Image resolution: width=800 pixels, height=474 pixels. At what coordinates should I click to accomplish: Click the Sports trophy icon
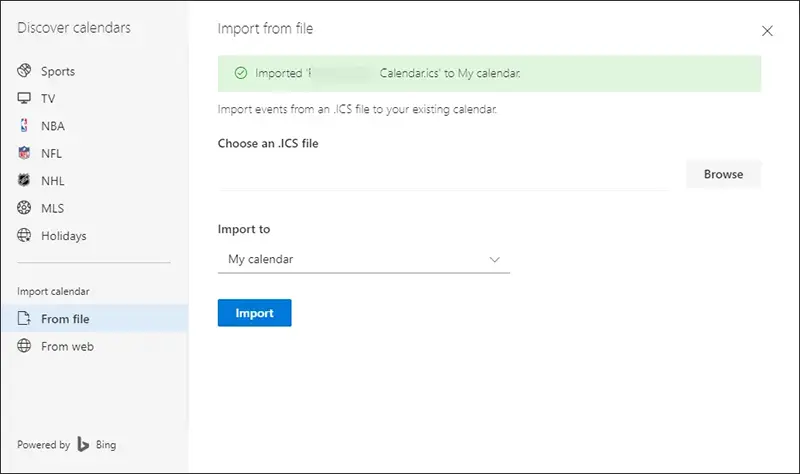click(x=25, y=71)
